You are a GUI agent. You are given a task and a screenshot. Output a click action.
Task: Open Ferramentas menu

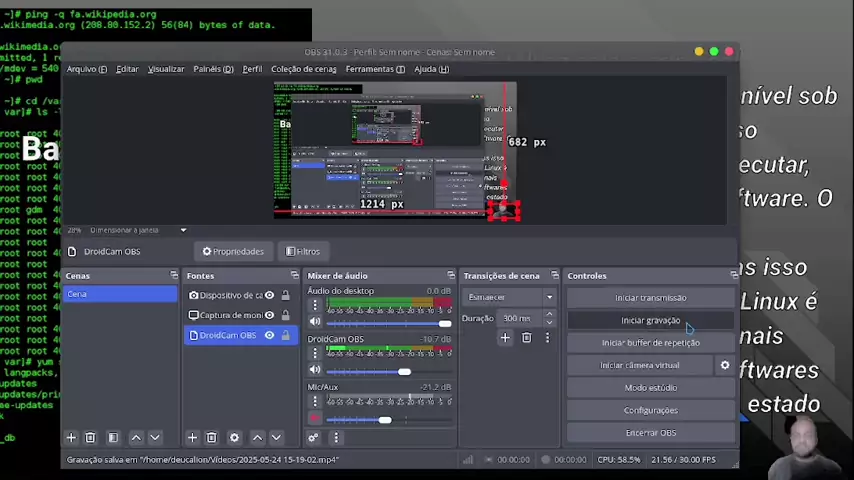coord(375,69)
